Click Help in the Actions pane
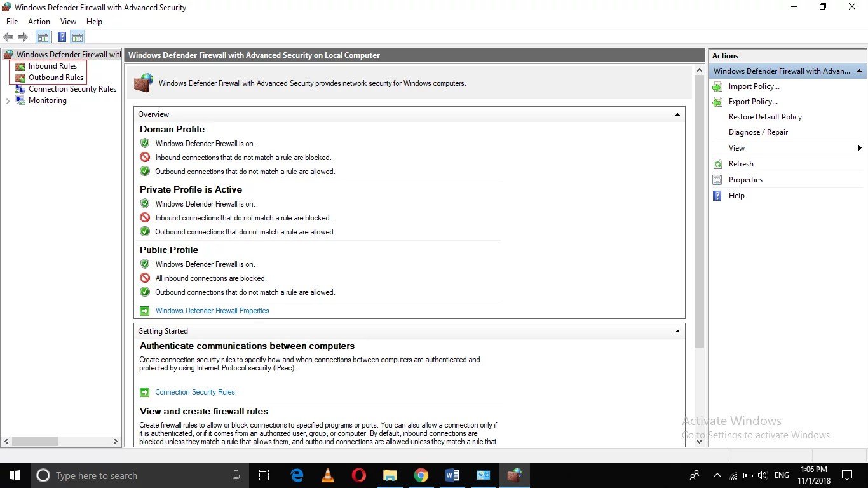868x488 pixels. point(736,196)
